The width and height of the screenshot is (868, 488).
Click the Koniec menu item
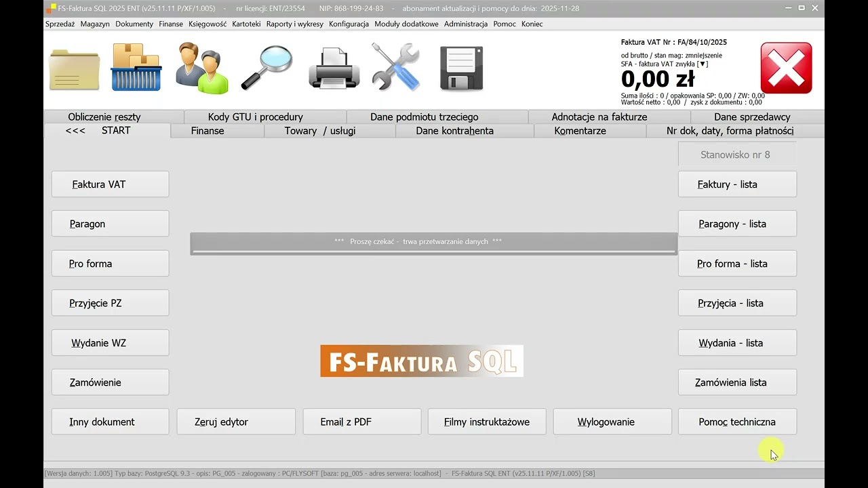click(x=532, y=24)
